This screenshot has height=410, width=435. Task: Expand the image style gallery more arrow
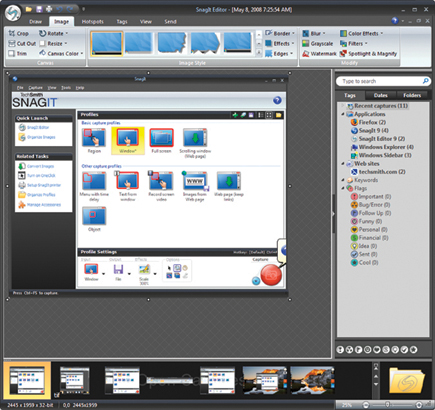[259, 52]
